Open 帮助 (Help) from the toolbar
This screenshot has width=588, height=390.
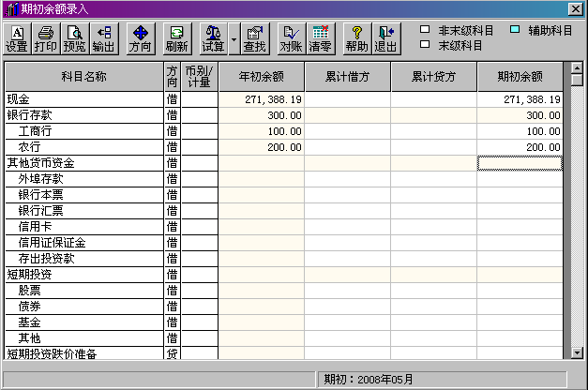tap(357, 39)
